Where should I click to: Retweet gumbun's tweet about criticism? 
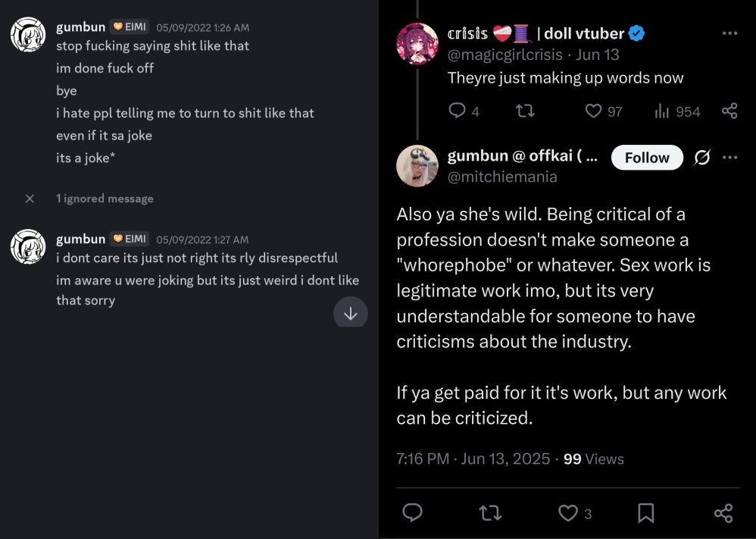(490, 513)
